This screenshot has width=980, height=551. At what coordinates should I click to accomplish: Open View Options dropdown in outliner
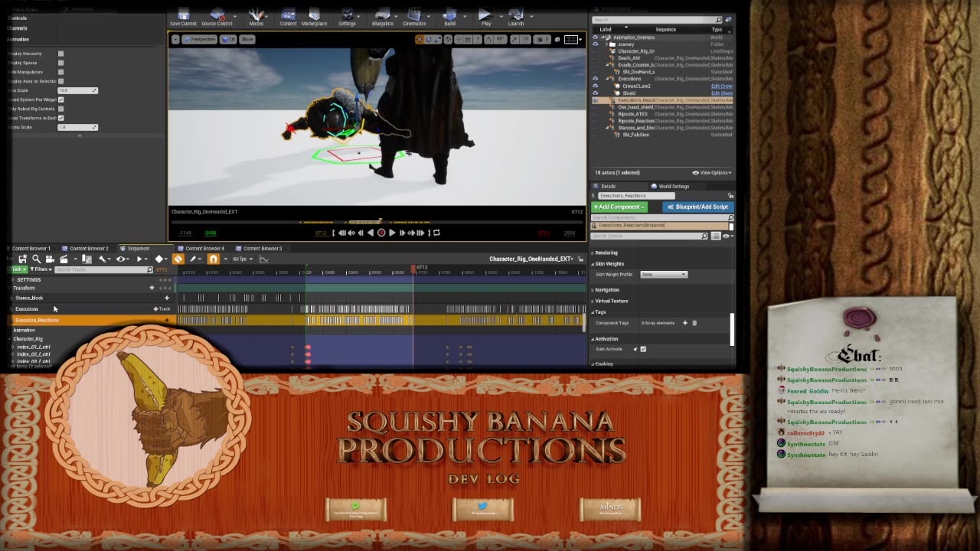click(x=710, y=173)
